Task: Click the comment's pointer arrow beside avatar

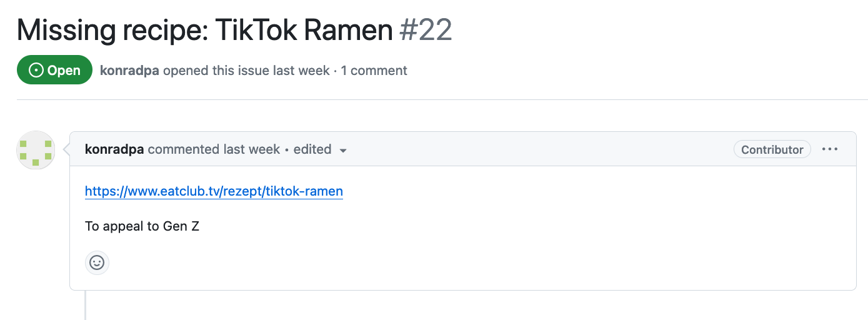Action: tap(66, 150)
